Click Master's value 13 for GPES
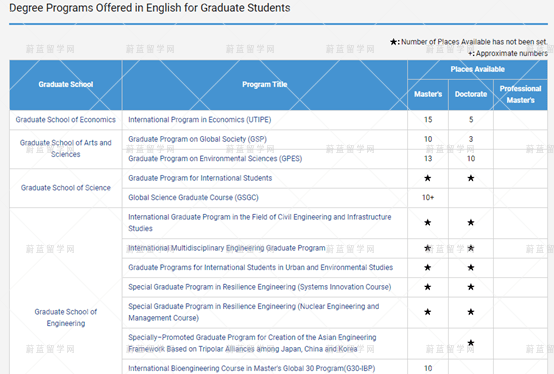The width and height of the screenshot is (554, 374). [428, 159]
